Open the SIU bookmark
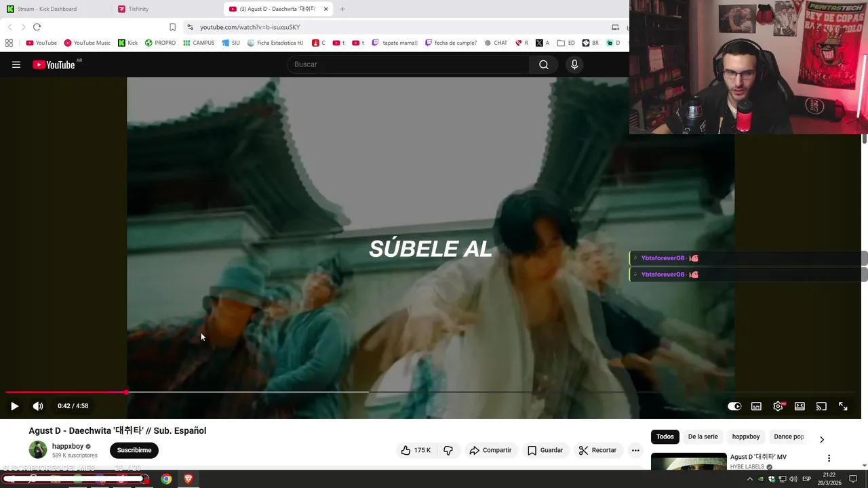Screen dimensions: 868x488 231,43
